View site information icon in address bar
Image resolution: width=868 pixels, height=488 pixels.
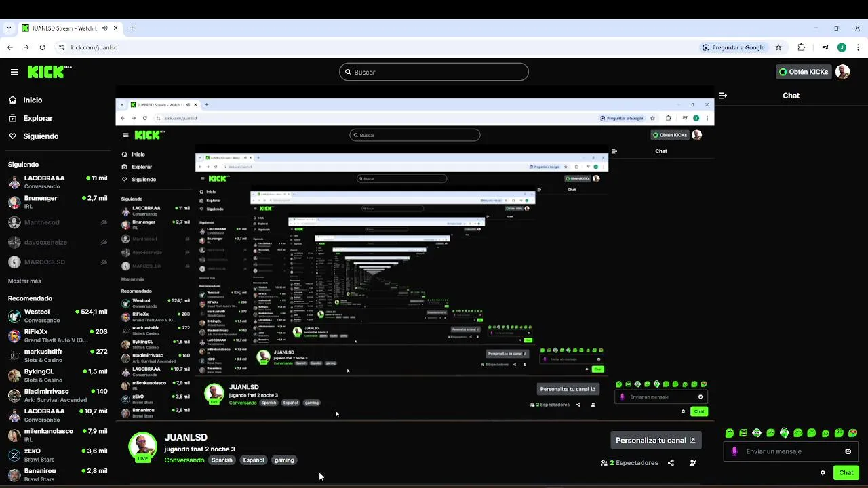[62, 47]
